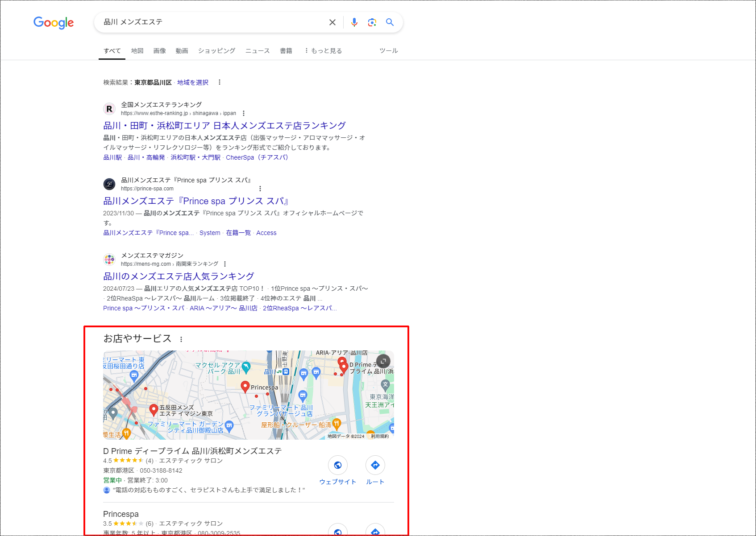This screenshot has width=756, height=536.
Task: Click the ファミリーマート ガーデンシティ品川御殿山店 marker
Action: point(229,426)
